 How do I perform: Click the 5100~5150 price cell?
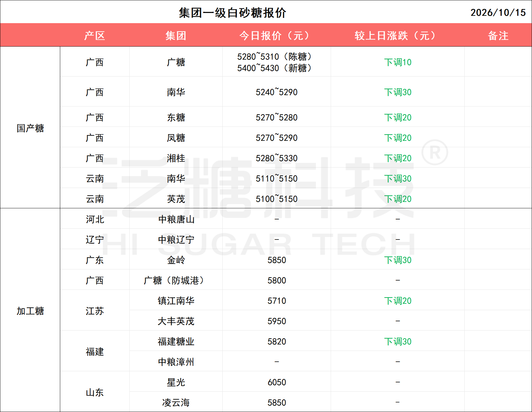276,199
